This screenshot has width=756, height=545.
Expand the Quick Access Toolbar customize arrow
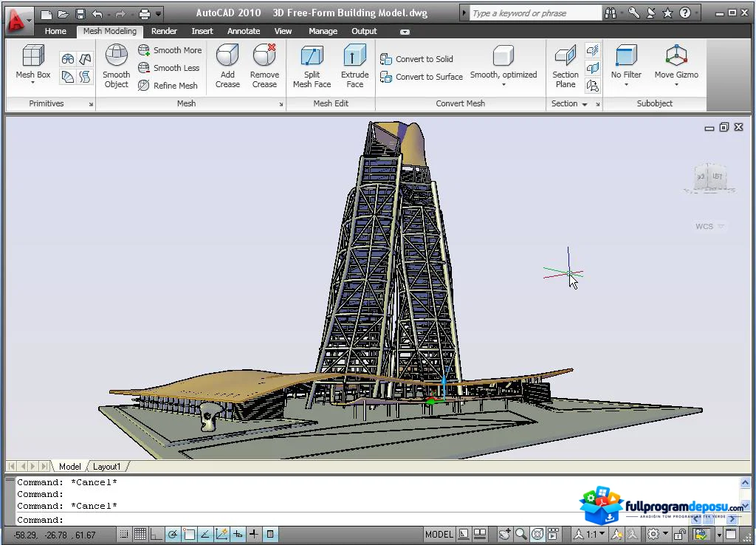pyautogui.click(x=158, y=14)
